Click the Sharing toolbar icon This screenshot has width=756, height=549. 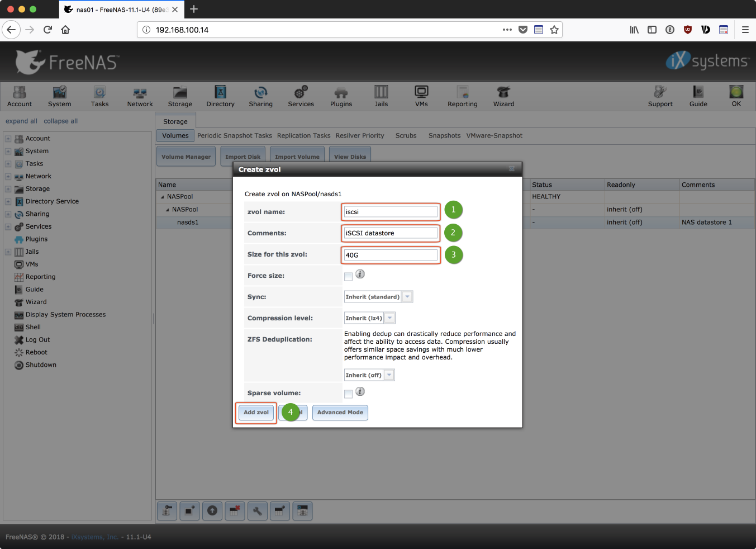[x=260, y=96]
